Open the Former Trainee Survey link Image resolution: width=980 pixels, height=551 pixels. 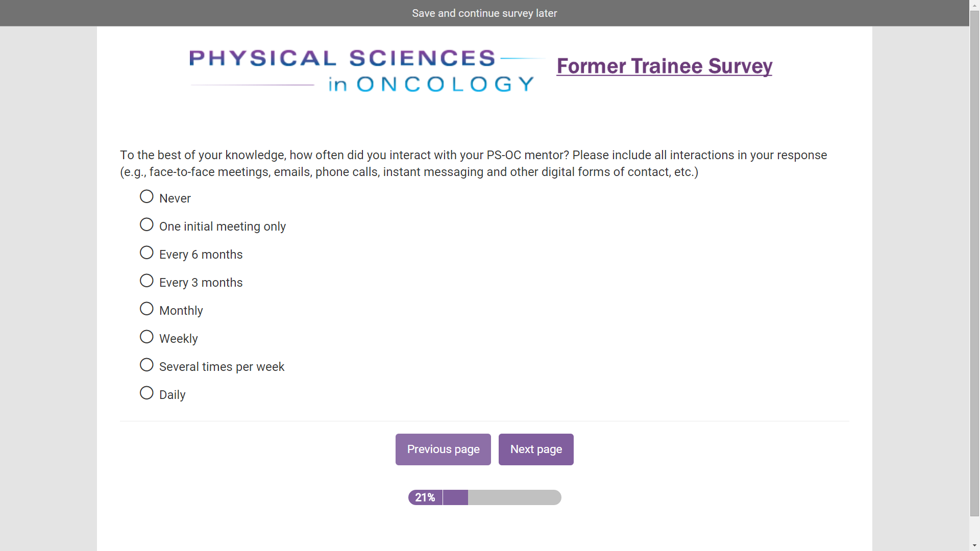pyautogui.click(x=664, y=66)
